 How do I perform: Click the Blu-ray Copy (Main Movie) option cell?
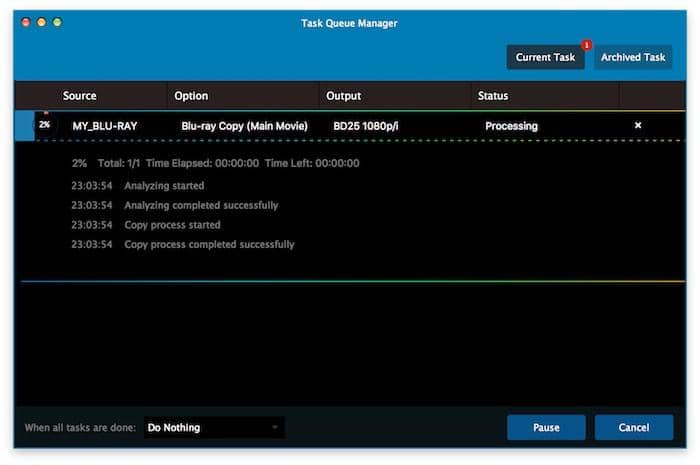(x=244, y=126)
